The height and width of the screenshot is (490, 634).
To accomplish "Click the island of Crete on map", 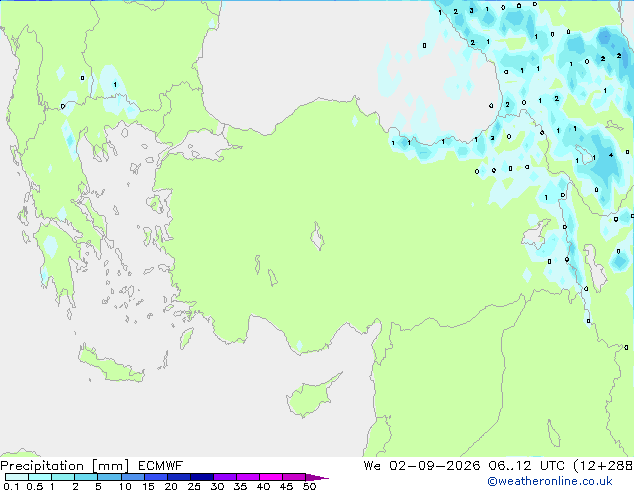I will tap(111, 366).
